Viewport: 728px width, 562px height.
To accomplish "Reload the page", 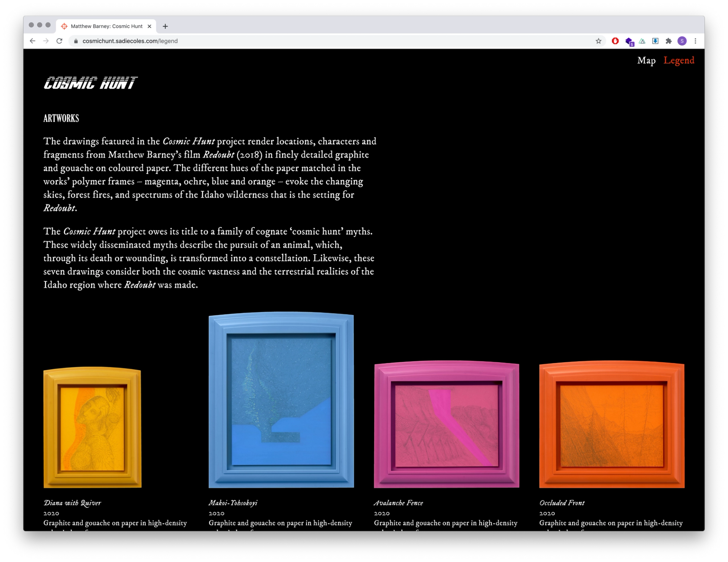I will pyautogui.click(x=59, y=41).
